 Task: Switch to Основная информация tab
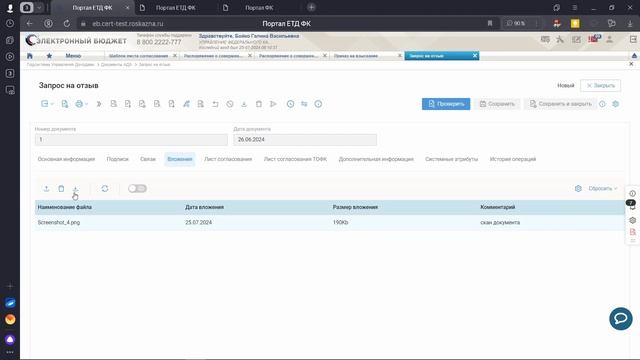[66, 159]
